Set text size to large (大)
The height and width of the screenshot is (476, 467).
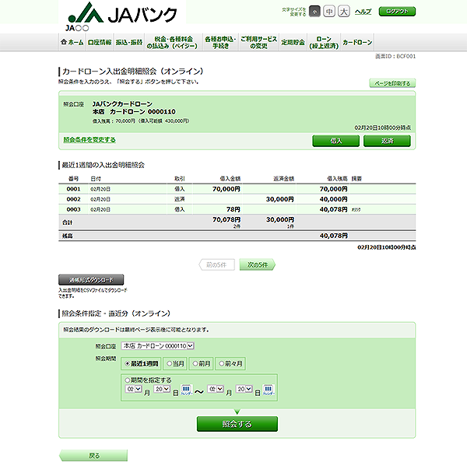tap(345, 12)
